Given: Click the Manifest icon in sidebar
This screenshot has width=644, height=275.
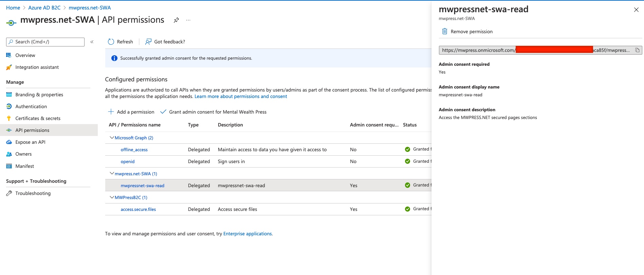Looking at the screenshot, I should (x=9, y=166).
